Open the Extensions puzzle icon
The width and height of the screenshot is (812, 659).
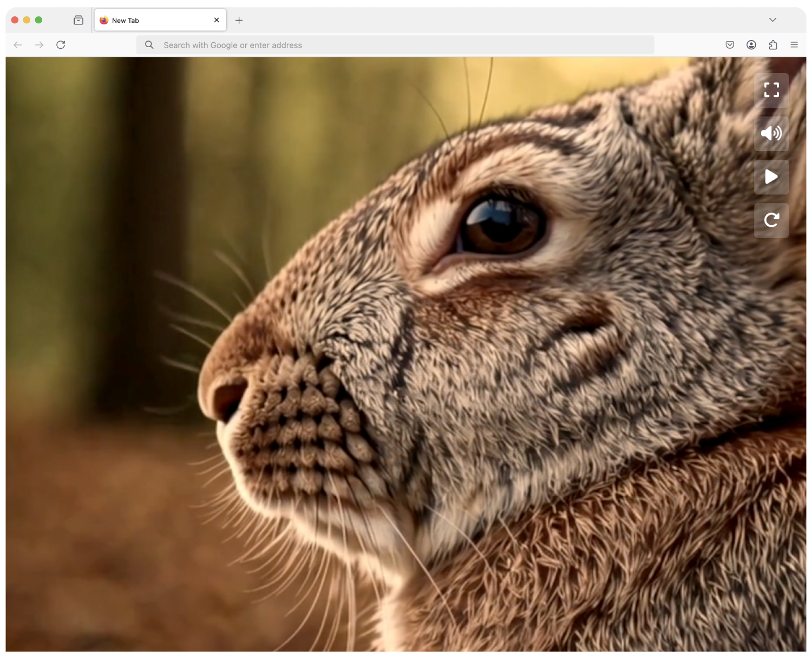(x=773, y=45)
